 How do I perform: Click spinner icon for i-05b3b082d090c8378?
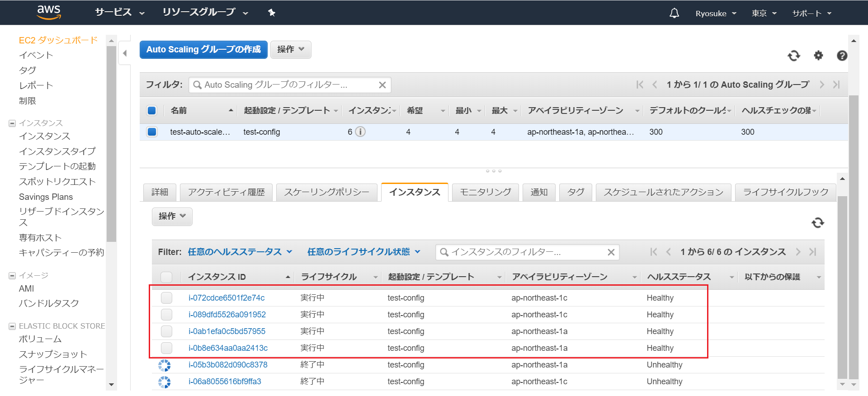165,365
